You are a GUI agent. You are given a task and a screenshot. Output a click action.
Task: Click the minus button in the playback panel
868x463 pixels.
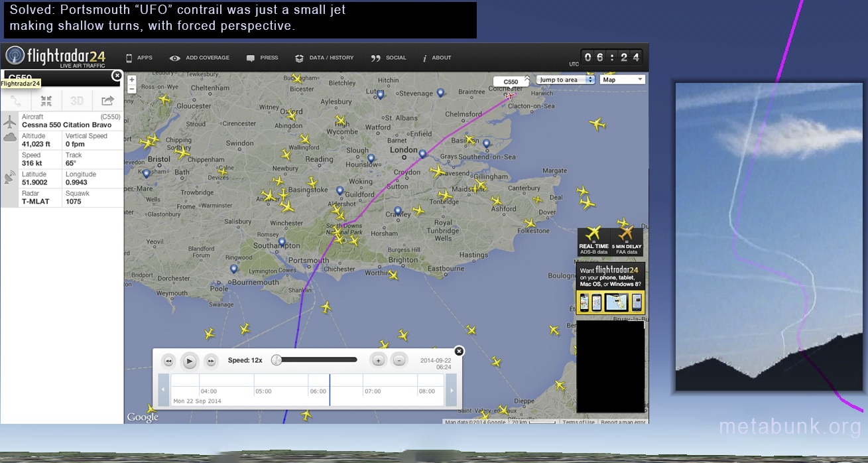click(x=399, y=360)
